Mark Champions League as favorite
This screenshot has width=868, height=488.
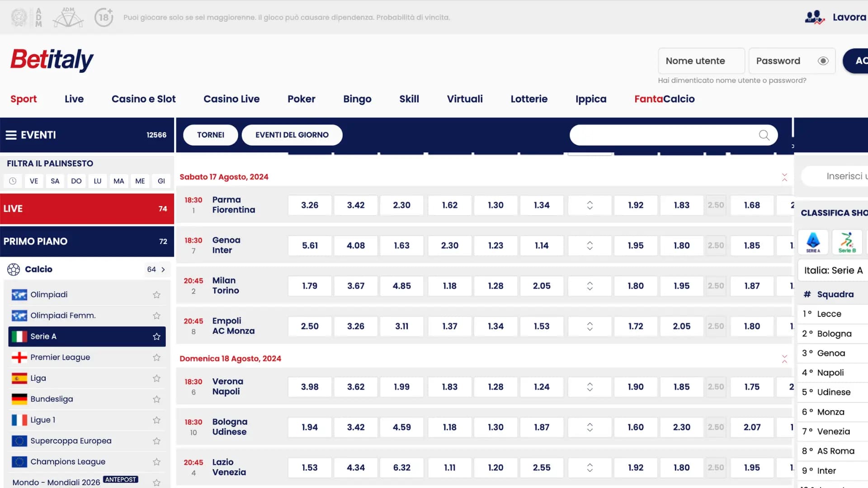point(156,462)
